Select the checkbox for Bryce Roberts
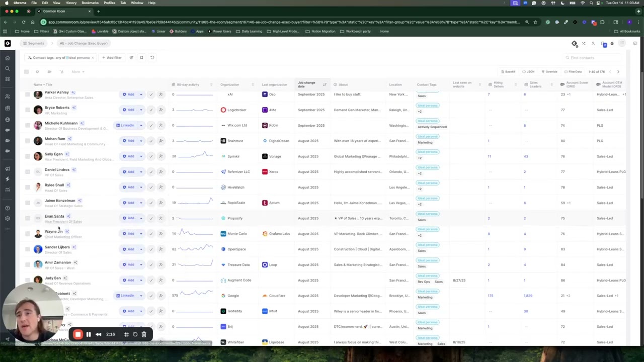Viewport: 644px width, 362px height. point(28,110)
